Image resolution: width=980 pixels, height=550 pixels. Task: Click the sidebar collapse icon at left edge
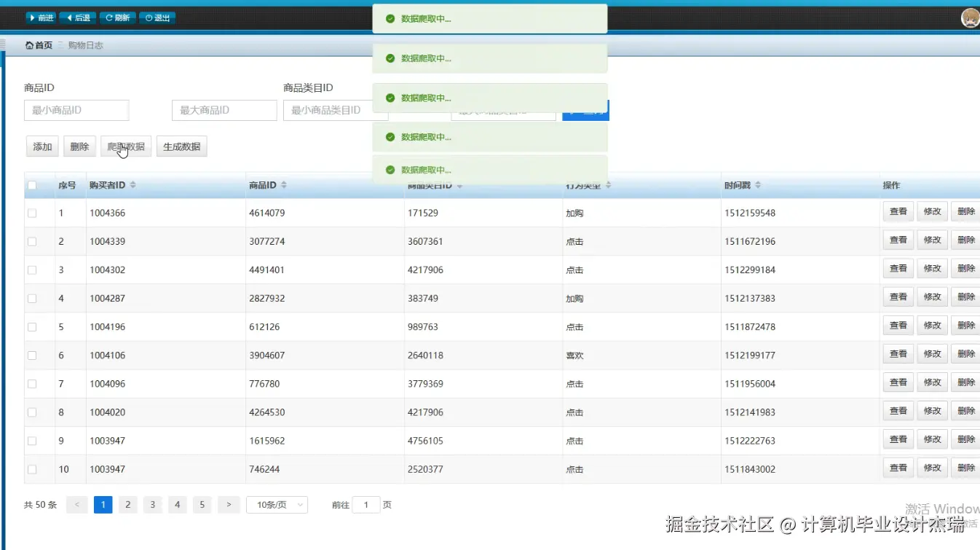(x=4, y=44)
